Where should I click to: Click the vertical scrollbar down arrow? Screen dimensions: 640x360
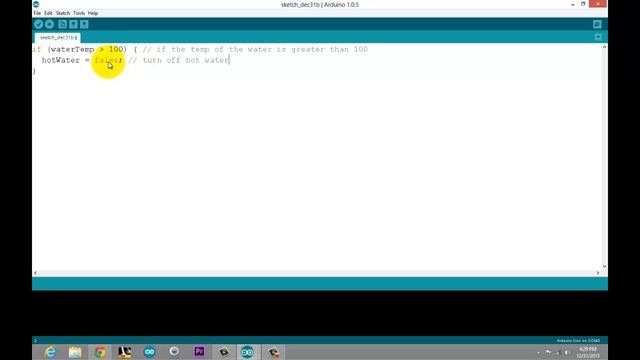(x=604, y=266)
